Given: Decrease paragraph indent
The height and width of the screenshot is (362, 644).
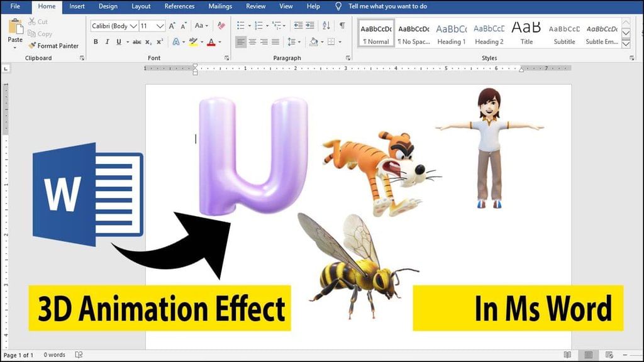Looking at the screenshot, I should 298,26.
